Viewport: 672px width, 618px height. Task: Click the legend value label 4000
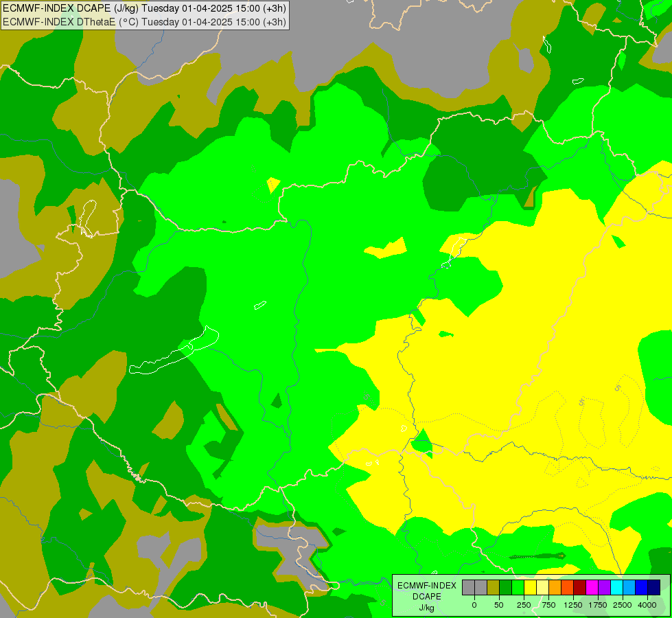(647, 605)
